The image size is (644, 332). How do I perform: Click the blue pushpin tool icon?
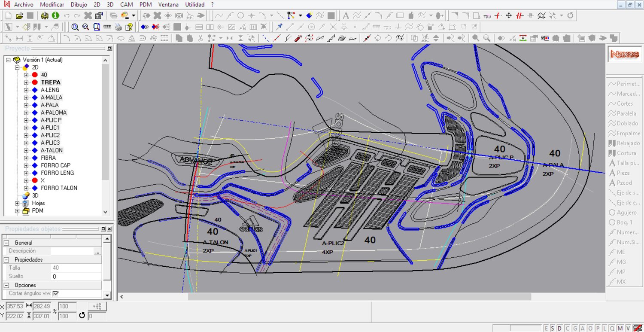pyautogui.click(x=279, y=27)
